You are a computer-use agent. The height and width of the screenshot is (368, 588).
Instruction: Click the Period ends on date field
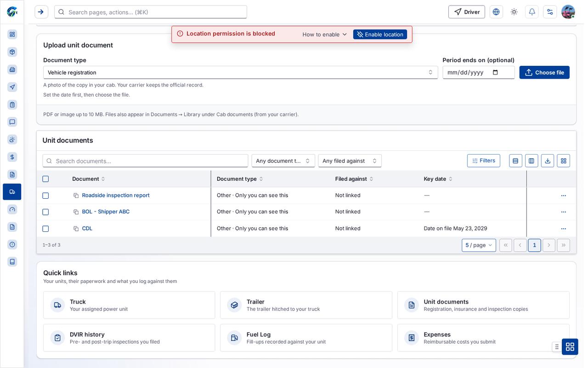coord(479,72)
